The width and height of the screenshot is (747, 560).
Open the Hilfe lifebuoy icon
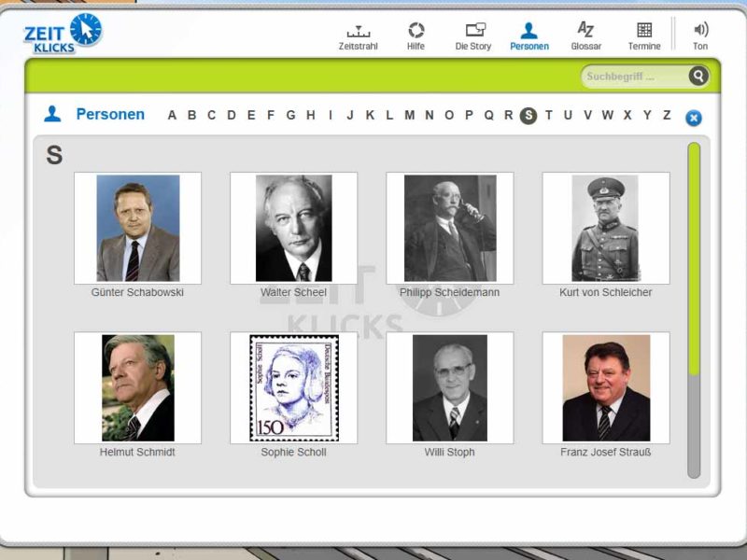coord(416,31)
